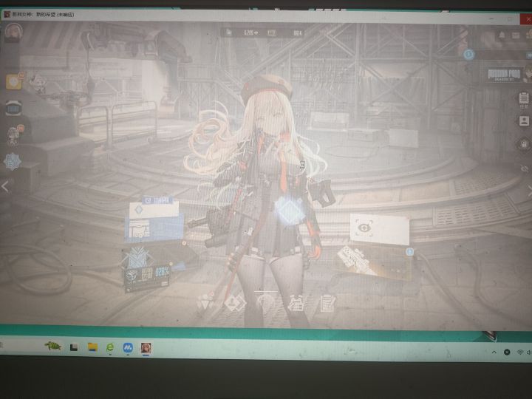Open the vest equipment icon in bottom bar
Viewport: 532px width, 399px height.
pos(296,304)
